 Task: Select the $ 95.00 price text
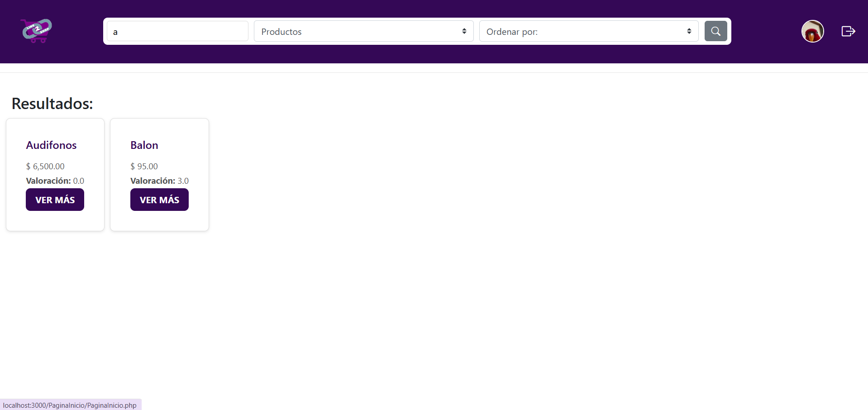[x=144, y=167]
